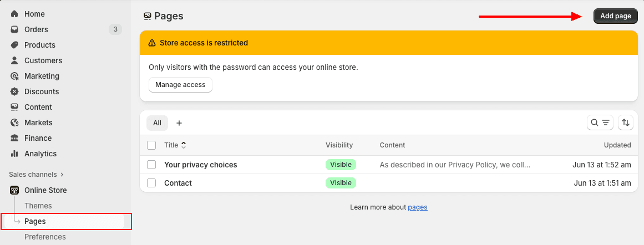The image size is (644, 245).
Task: Click the Discounts badge icon
Action: click(14, 91)
